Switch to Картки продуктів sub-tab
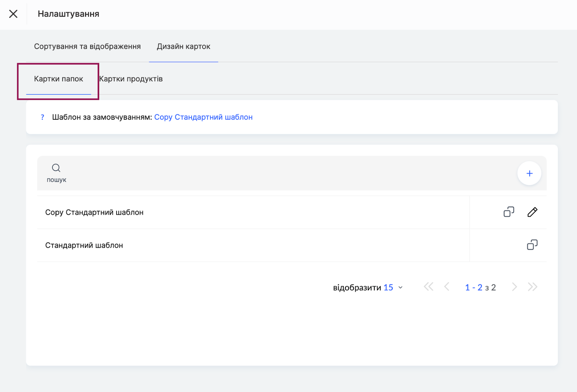577x392 pixels. coord(131,79)
